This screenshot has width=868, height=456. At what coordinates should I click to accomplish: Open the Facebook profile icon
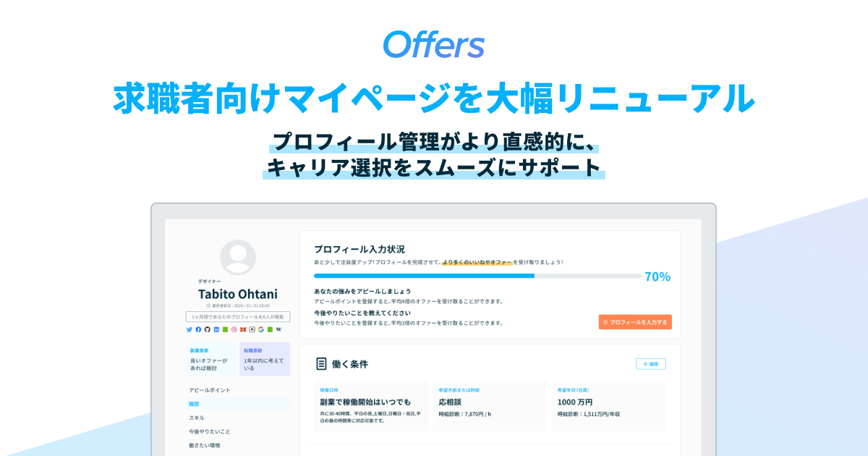(198, 329)
